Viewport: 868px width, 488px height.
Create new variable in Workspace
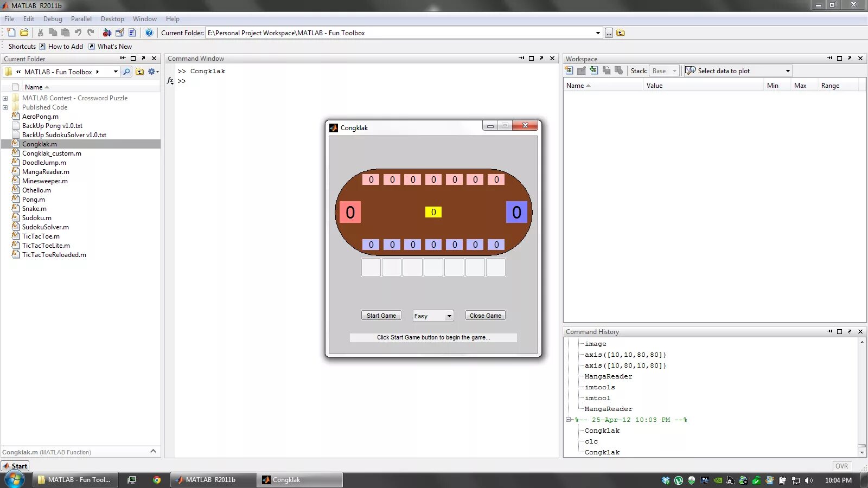click(569, 70)
